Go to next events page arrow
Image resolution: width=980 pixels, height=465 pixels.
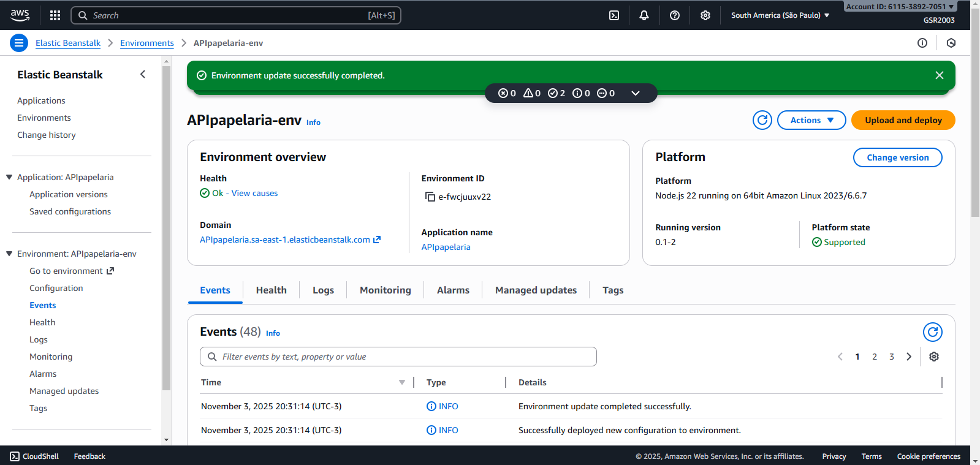point(909,357)
